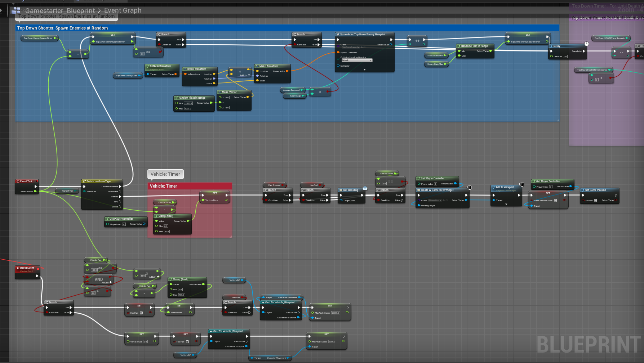Click Create W Game Over Widget monitor icon

tap(469, 188)
